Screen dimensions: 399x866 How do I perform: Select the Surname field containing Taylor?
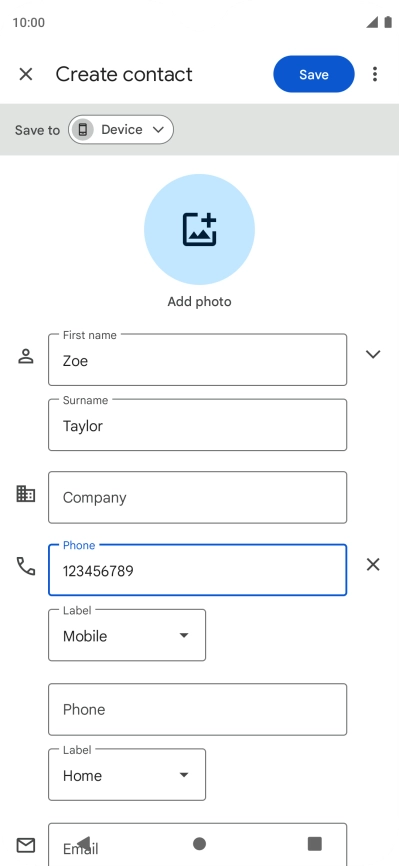coord(198,425)
